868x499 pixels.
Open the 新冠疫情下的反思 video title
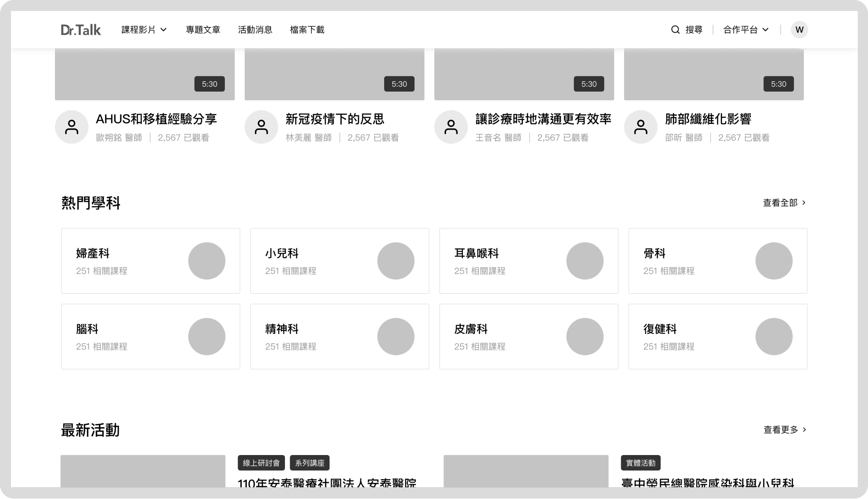[x=335, y=119]
